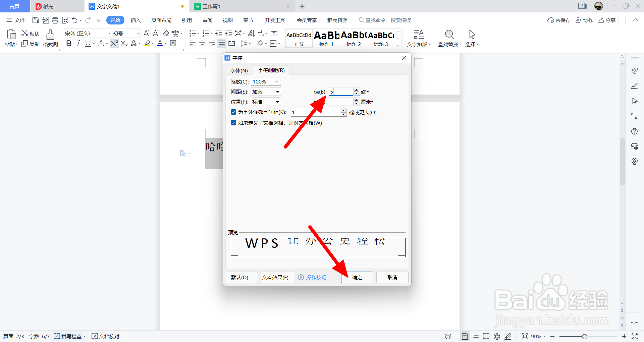
Task: Click the superscript X² icon
Action: click(114, 43)
